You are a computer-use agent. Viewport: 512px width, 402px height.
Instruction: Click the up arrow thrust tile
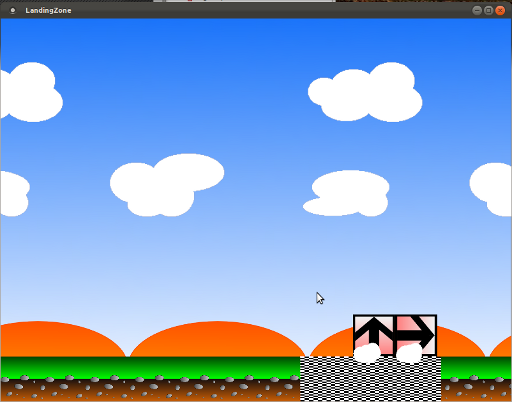click(374, 335)
